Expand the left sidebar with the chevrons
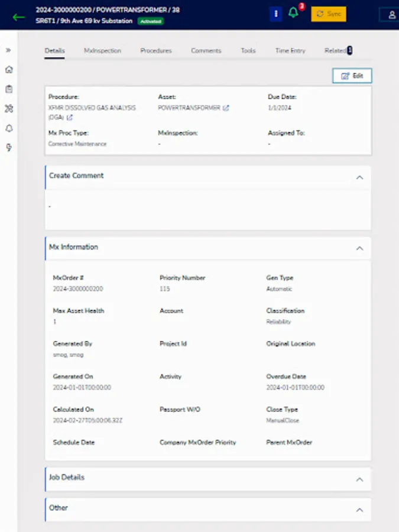Screen dimensions: 399x532 point(8,50)
